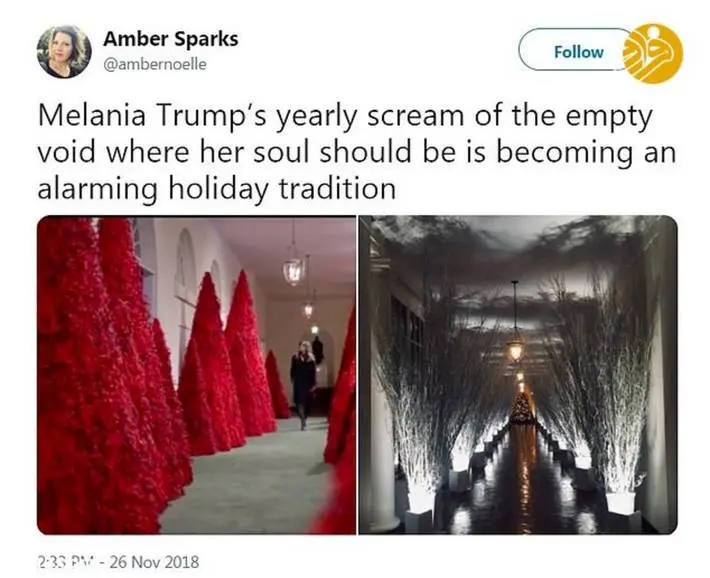Image resolution: width=710 pixels, height=578 pixels.
Task: Open the dark hallway branches photo
Action: 518,375
